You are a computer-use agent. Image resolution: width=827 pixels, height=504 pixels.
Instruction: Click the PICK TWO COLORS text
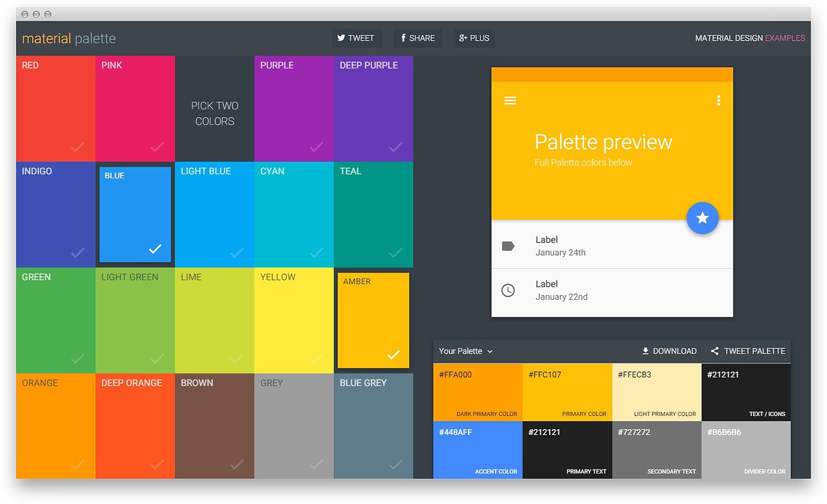tap(215, 114)
